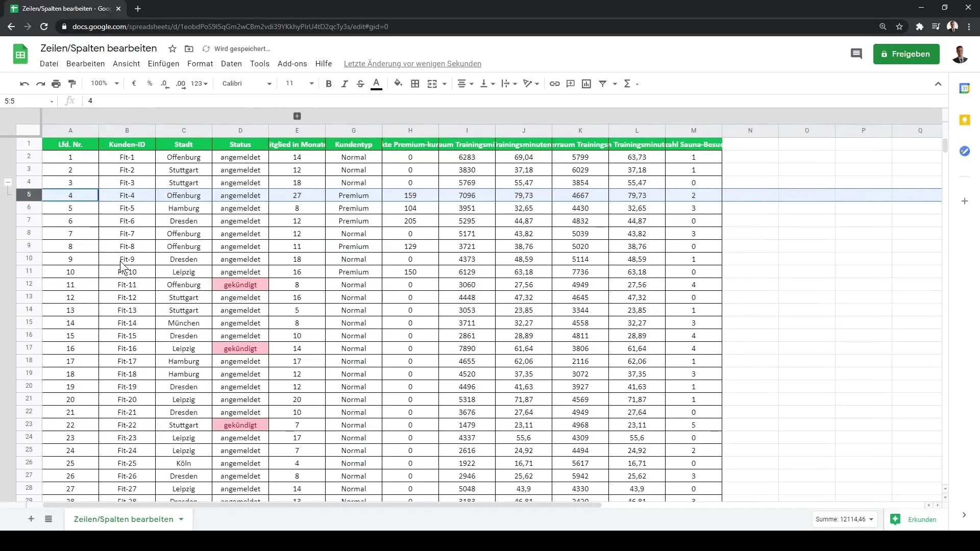Open the Add-ons menu
The image size is (980, 551).
point(292,64)
